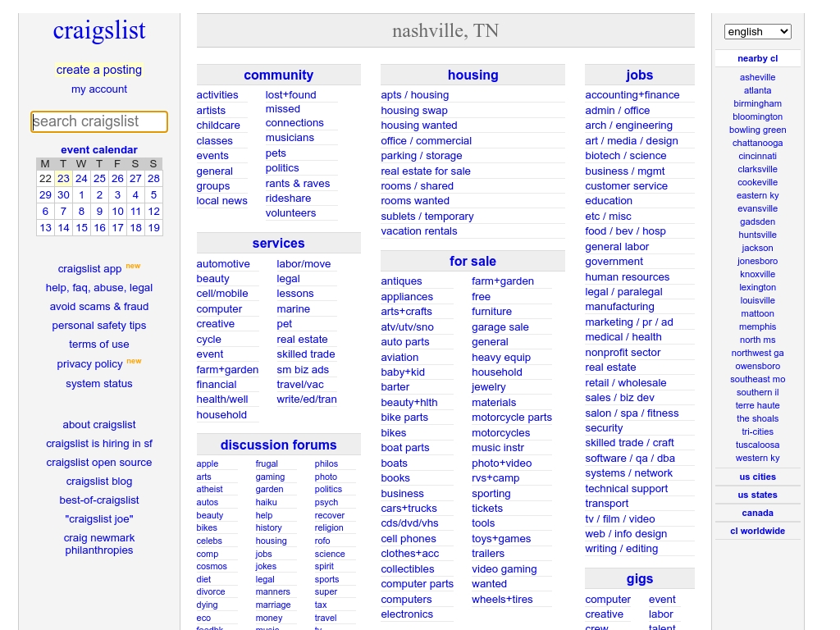The height and width of the screenshot is (630, 840).
Task: Expand the cl worldwide section
Action: (757, 532)
